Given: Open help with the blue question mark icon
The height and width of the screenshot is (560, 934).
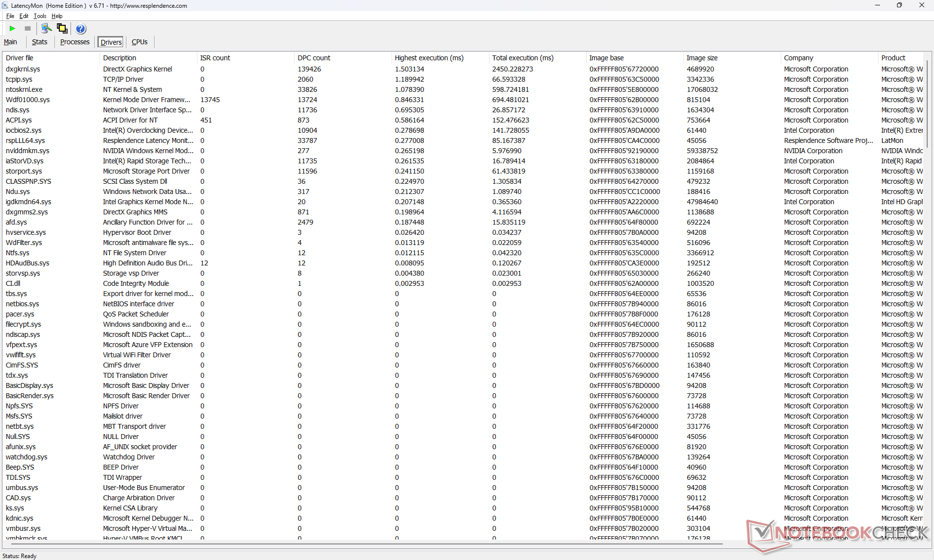Looking at the screenshot, I should [81, 29].
